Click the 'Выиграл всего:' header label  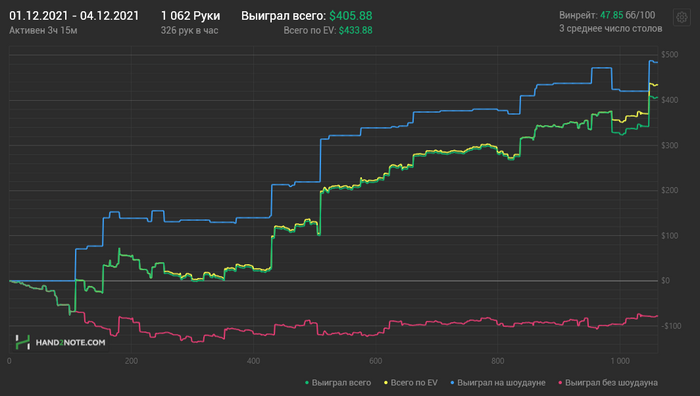[x=283, y=16]
